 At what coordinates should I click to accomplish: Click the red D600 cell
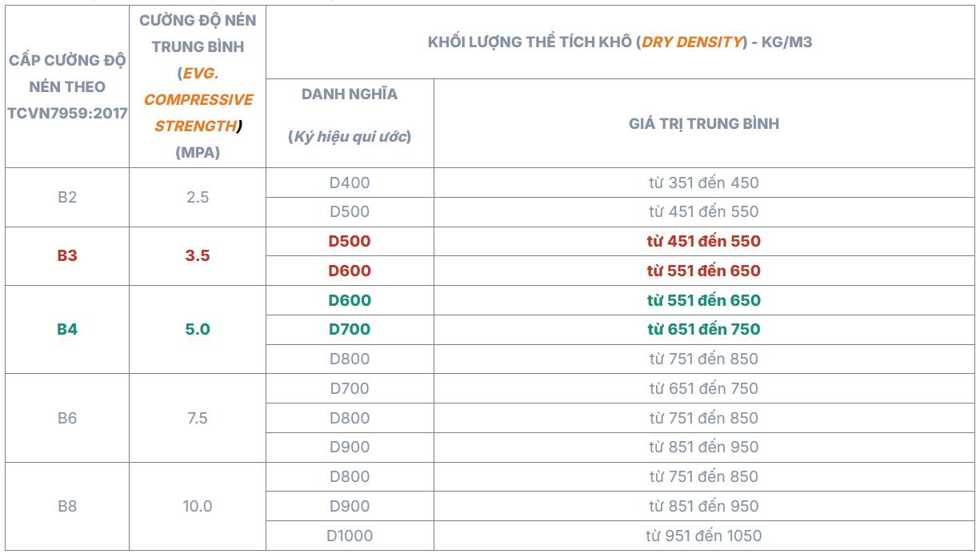(x=350, y=271)
